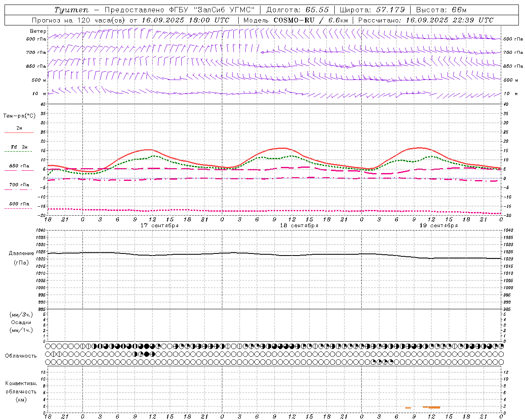This screenshot has height=420, width=525.
Task: Click the Модель COSMO-RU / 6.6км text
Action: (x=296, y=20)
